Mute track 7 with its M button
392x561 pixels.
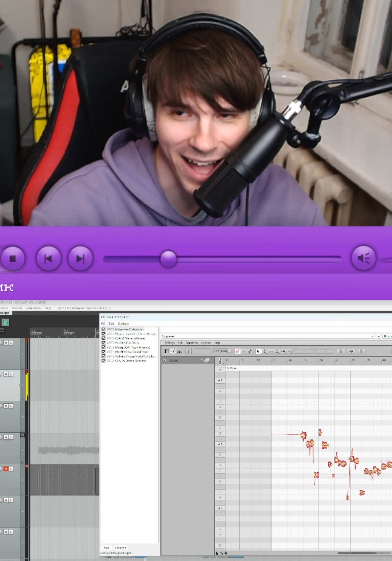click(x=6, y=532)
